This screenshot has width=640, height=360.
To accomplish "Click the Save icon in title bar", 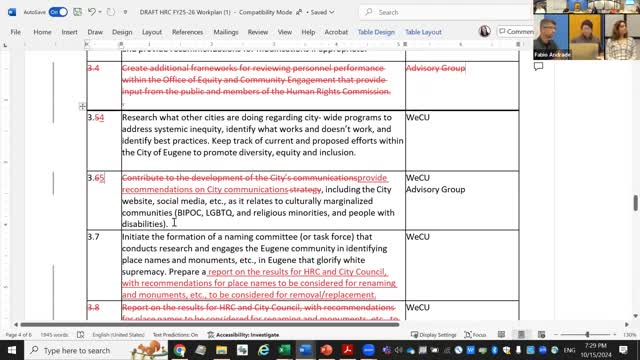I will pos(78,12).
